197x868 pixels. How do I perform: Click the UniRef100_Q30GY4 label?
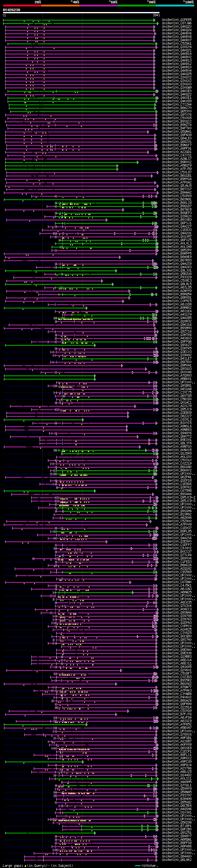pyautogui.click(x=177, y=47)
